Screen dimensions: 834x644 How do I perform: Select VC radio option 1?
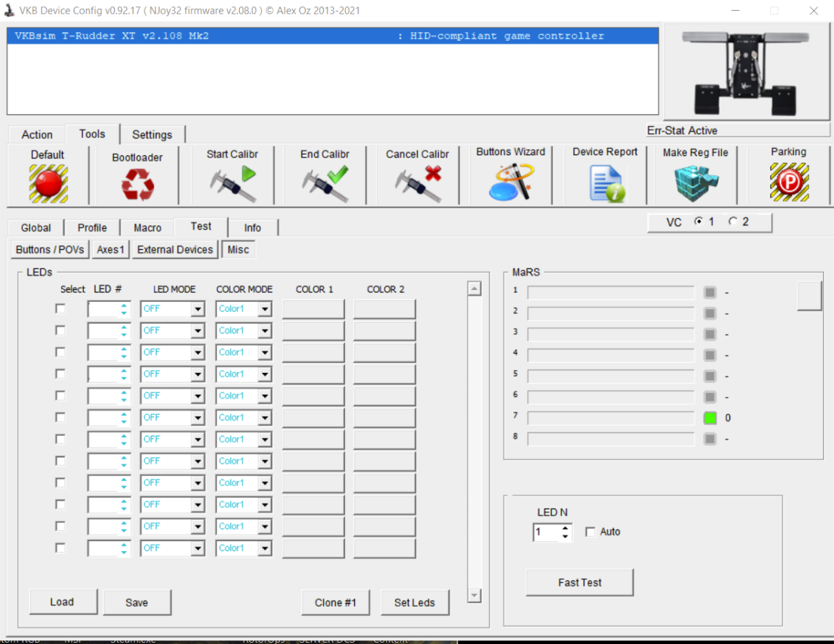[699, 221]
